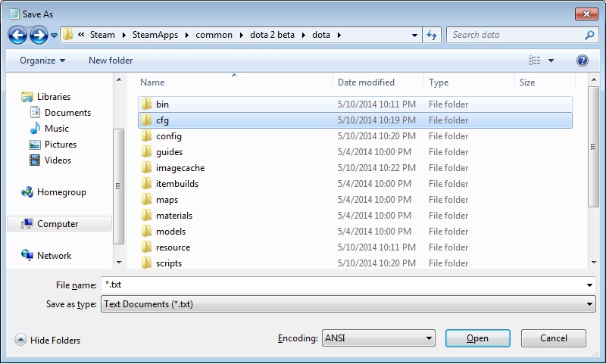Click the common breadcrumb
Screen dimensions: 606x364
click(x=214, y=35)
